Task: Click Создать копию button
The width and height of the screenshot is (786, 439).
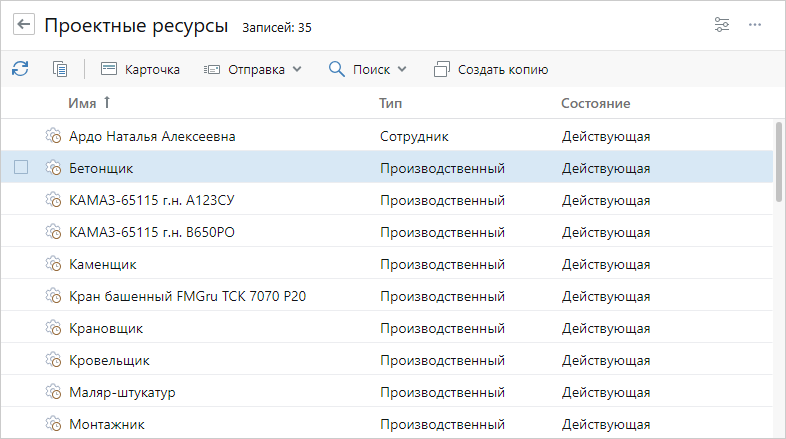Action: (x=491, y=69)
